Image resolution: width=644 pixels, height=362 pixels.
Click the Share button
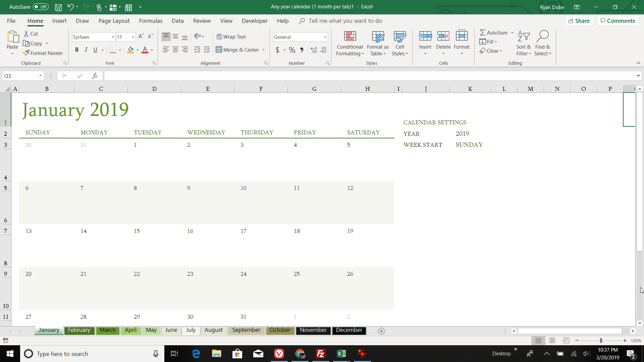pyautogui.click(x=581, y=21)
